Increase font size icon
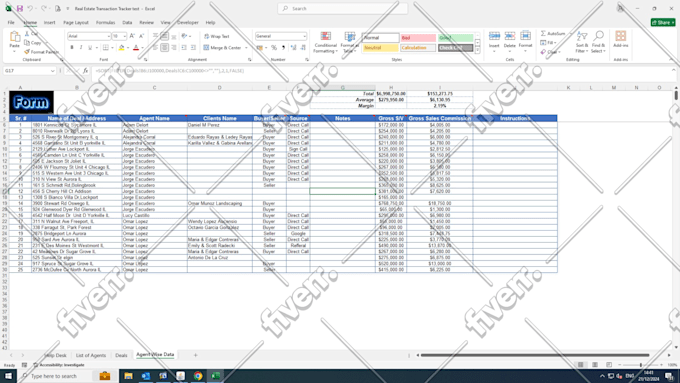680x383 pixels. 132,36
